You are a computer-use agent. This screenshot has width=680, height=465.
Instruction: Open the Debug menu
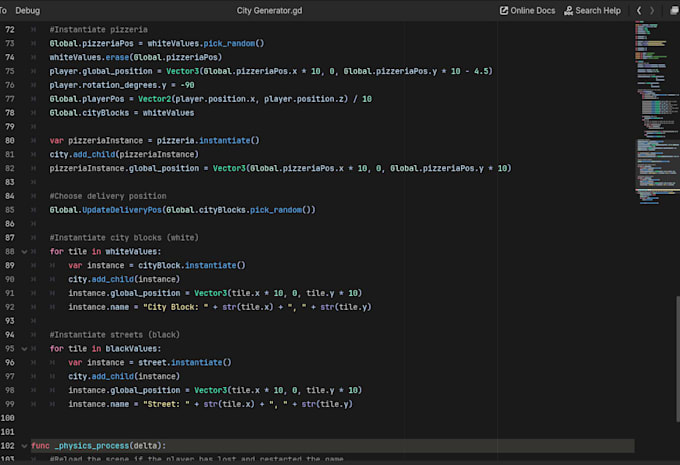(27, 10)
